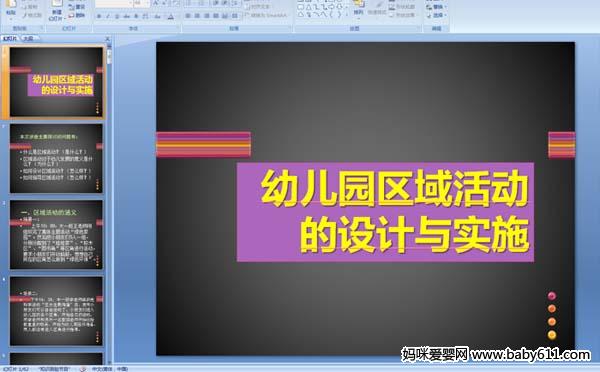This screenshot has height=372, width=600.
Task: Set paragraph alignment to justify
Action: 216,16
